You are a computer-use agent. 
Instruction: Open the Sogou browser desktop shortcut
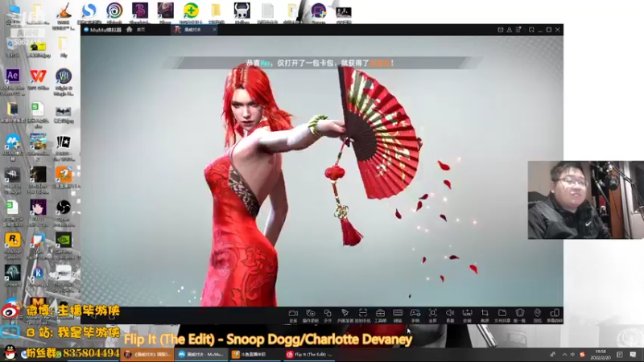[89, 10]
